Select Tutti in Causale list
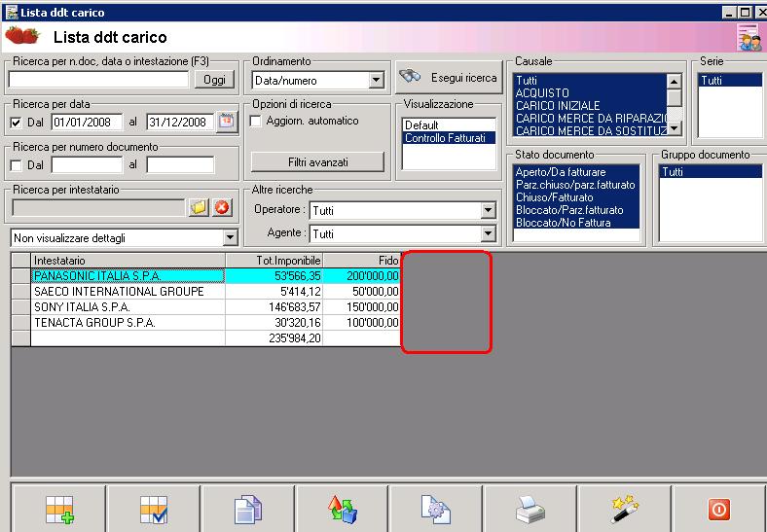Viewport: 767px width, 532px height. click(x=590, y=80)
